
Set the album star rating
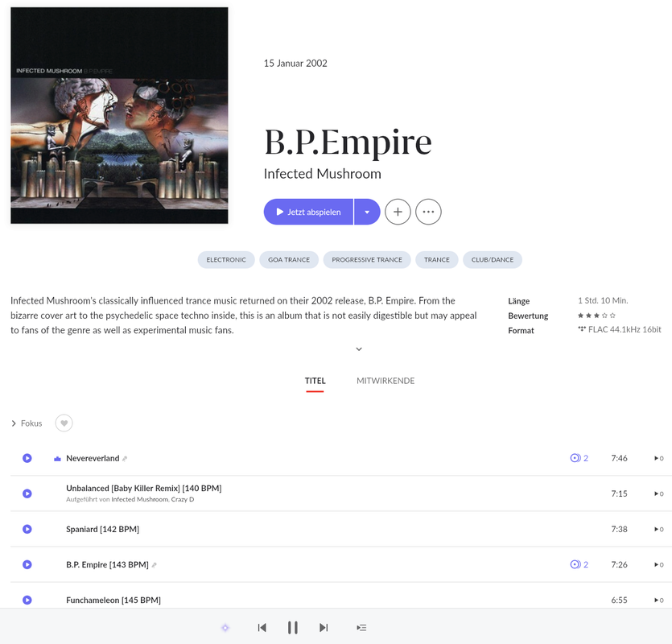pos(596,316)
